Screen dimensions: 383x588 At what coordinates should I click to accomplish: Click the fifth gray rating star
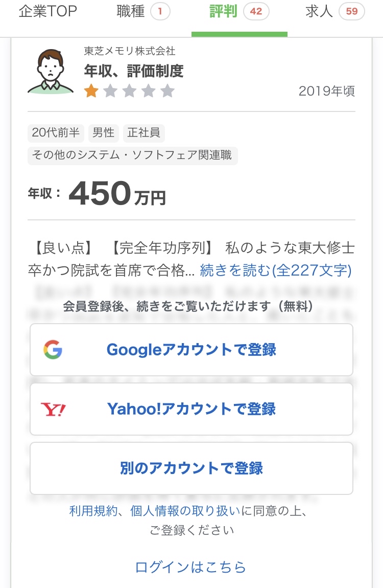(167, 92)
